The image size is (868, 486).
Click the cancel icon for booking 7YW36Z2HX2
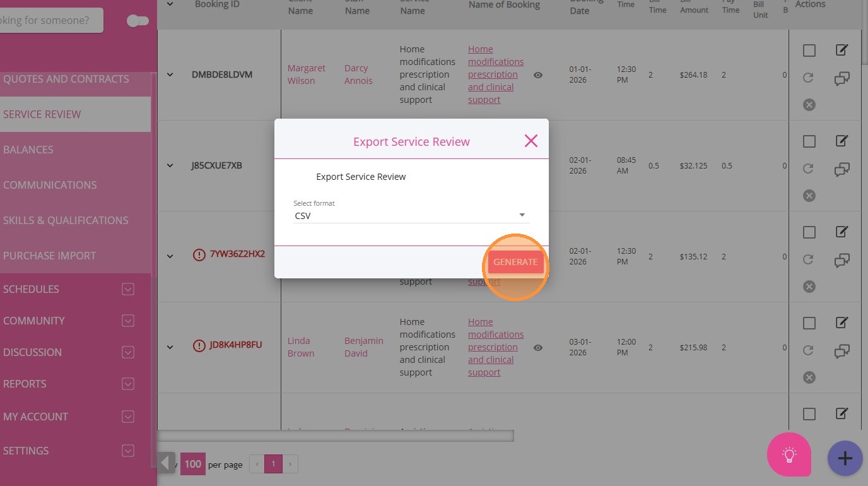click(x=809, y=287)
